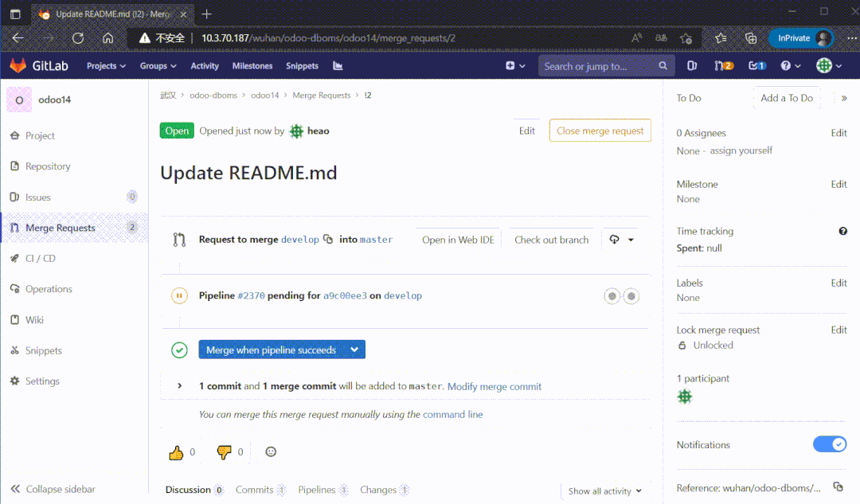The height and width of the screenshot is (504, 860).
Task: Open the merge requests counter in navbar
Action: (x=723, y=66)
